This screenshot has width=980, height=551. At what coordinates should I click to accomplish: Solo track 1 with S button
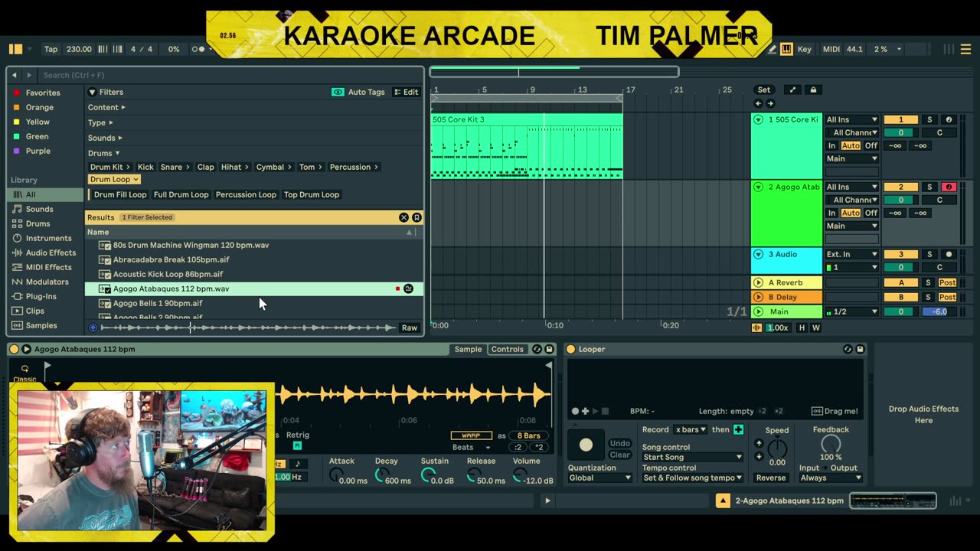pos(929,119)
